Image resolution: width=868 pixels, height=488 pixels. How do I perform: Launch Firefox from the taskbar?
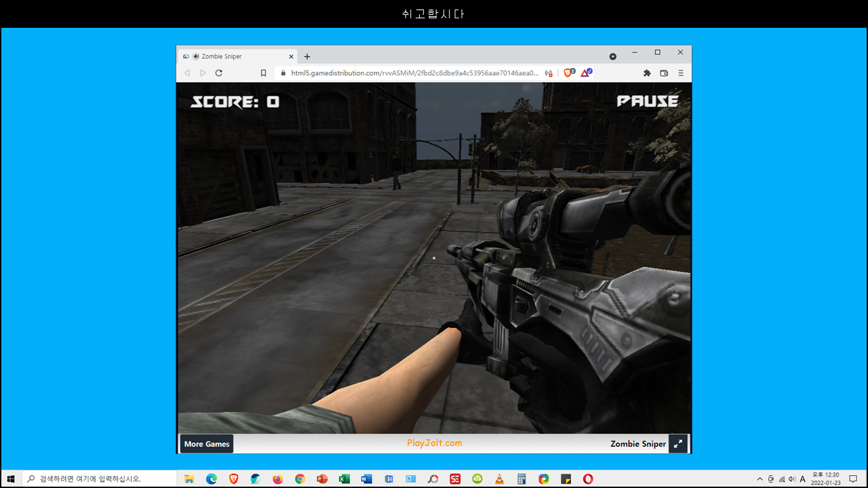(x=278, y=479)
